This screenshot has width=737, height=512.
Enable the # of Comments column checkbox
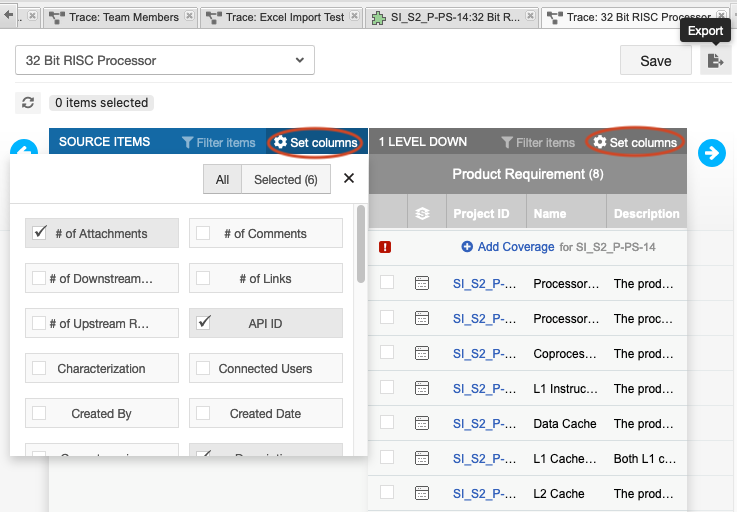[x=203, y=233]
